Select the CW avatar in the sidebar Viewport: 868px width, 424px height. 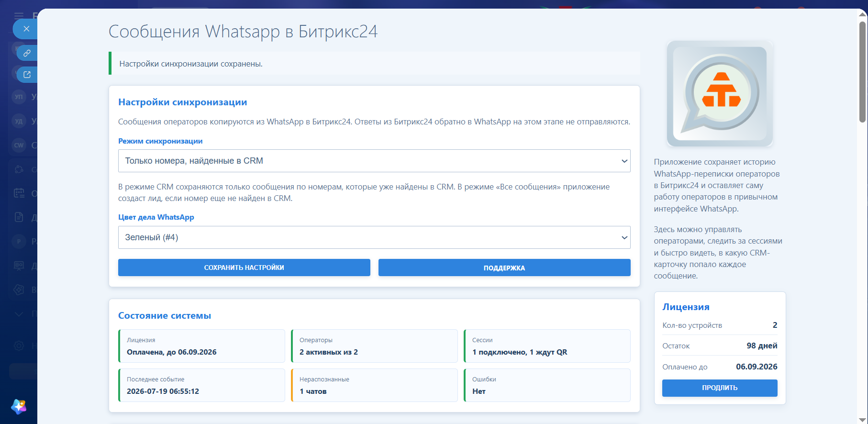tap(19, 145)
